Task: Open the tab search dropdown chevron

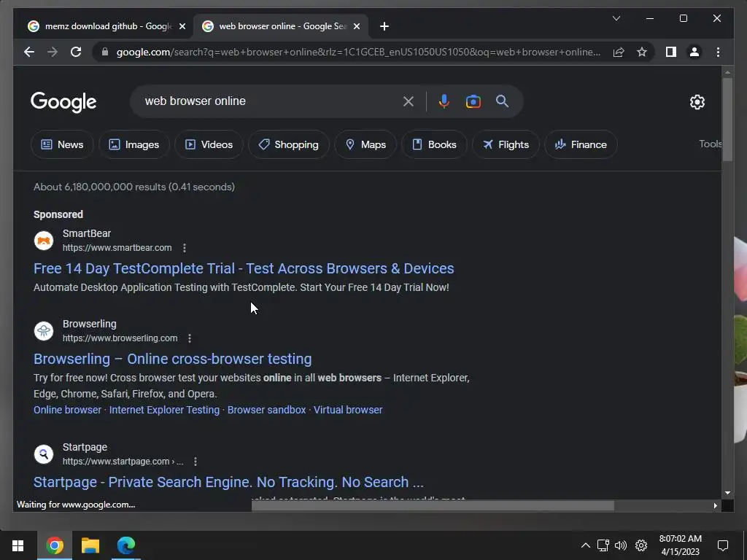Action: pyautogui.click(x=616, y=18)
